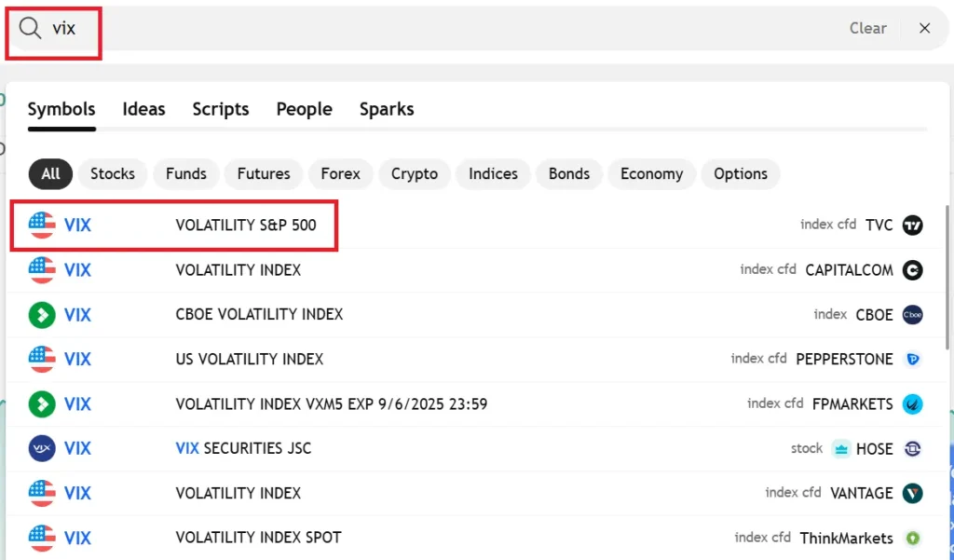Click the FPMARKETS exchange label
Image resolution: width=954 pixels, height=560 pixels.
pos(852,404)
